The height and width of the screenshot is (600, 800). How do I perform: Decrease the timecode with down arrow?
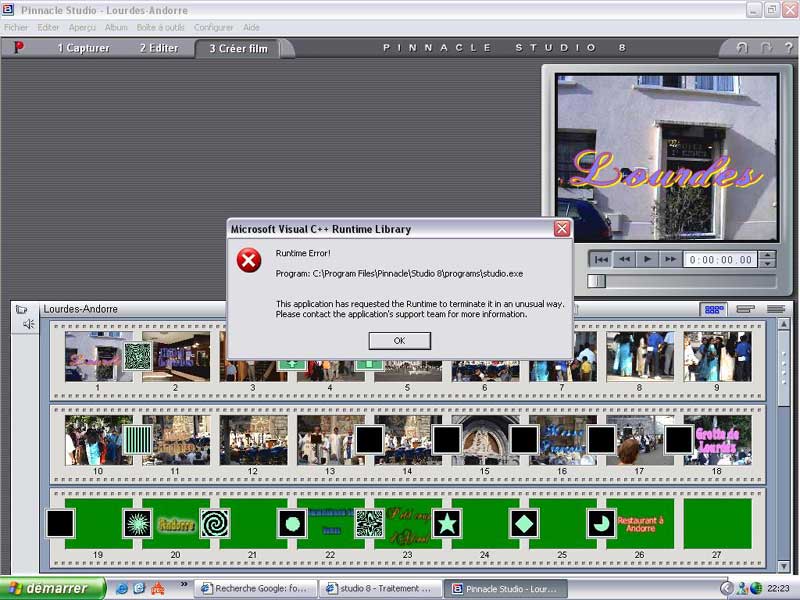(767, 264)
